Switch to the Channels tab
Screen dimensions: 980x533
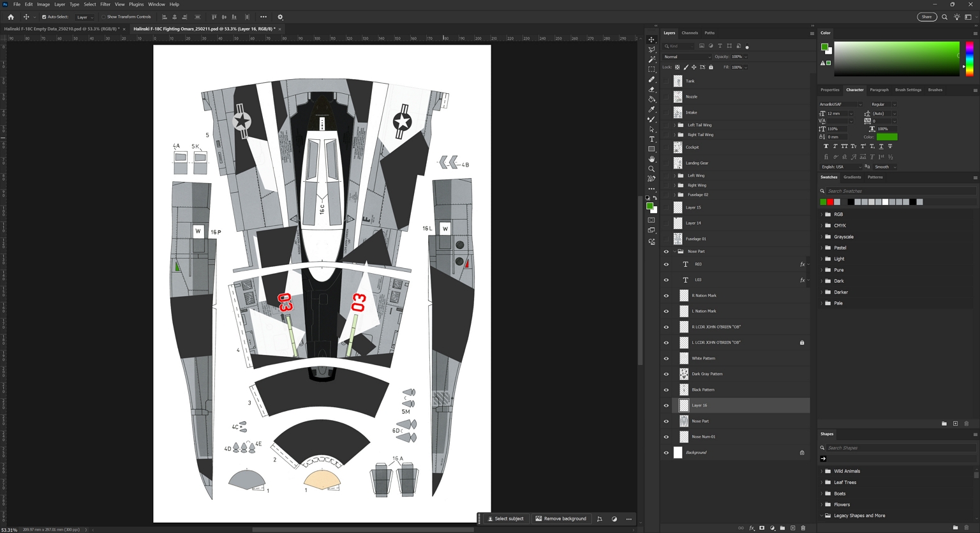(690, 33)
